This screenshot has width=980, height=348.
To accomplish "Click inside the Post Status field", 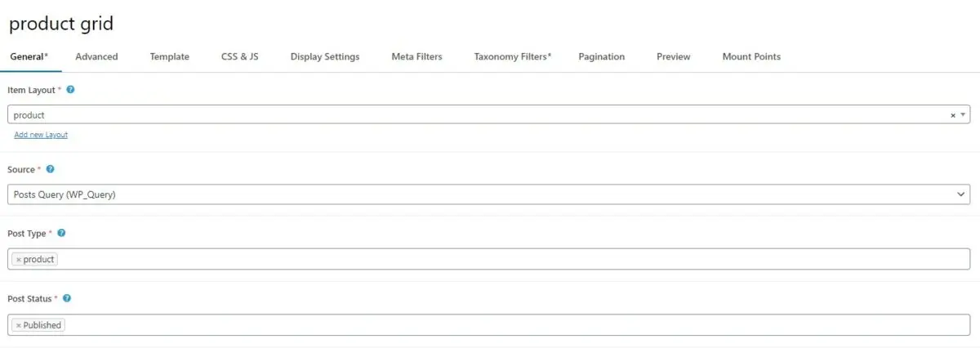I will (490, 325).
